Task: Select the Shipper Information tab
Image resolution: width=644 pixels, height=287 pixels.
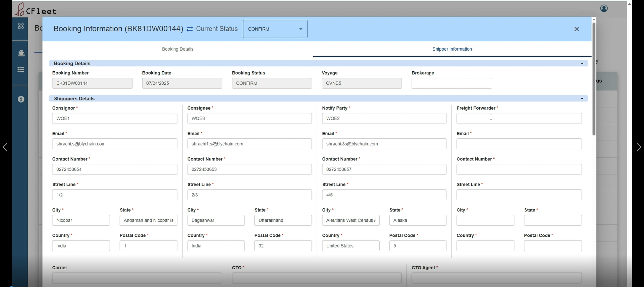Action: tap(452, 49)
